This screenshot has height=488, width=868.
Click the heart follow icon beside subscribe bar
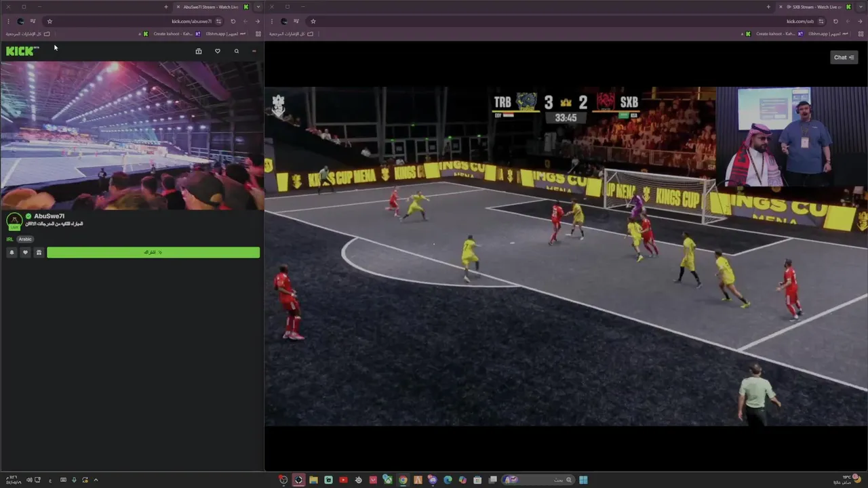pyautogui.click(x=25, y=252)
